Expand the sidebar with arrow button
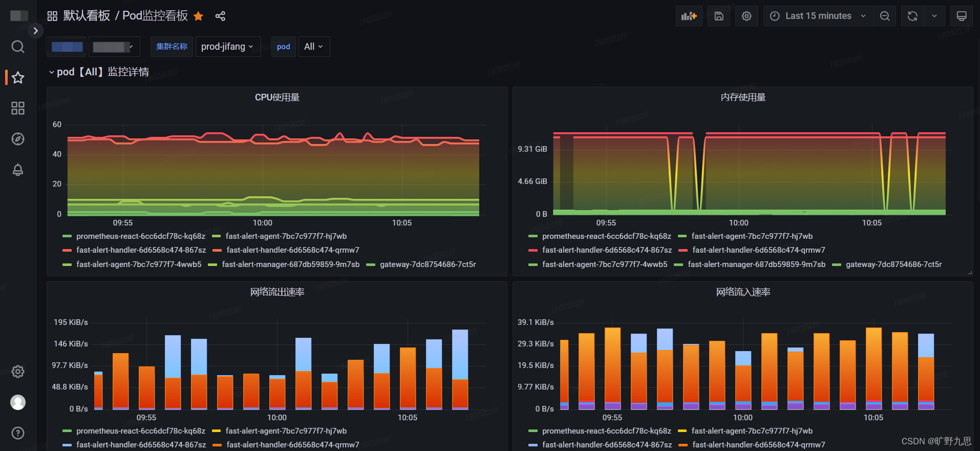The image size is (980, 451). point(35,31)
